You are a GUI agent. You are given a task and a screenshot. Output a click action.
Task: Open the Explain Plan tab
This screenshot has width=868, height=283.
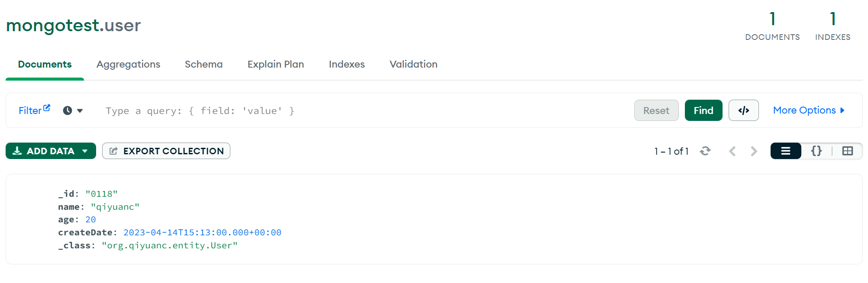point(276,64)
